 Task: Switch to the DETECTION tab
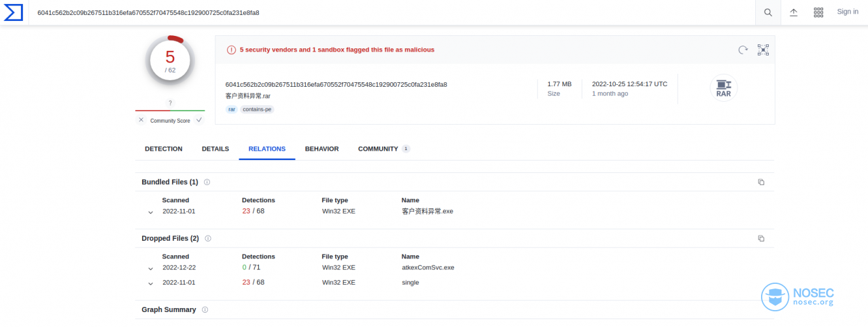[x=164, y=149]
